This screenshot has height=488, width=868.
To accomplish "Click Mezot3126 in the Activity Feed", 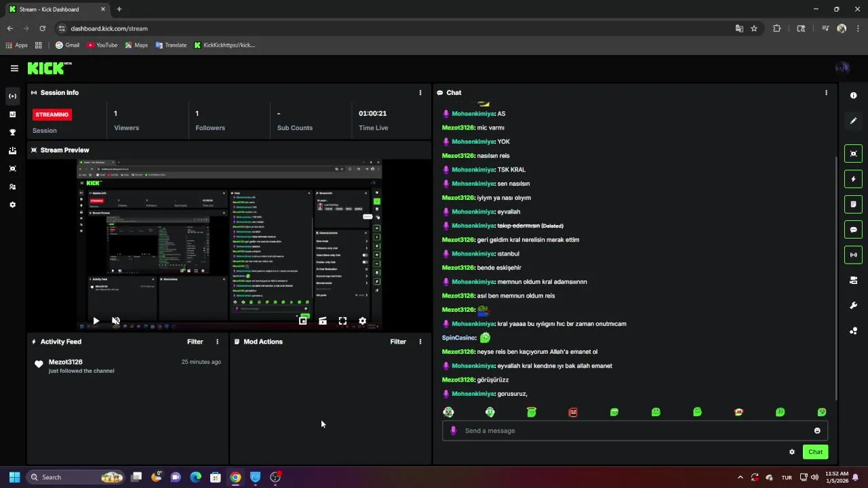I will coord(66,362).
